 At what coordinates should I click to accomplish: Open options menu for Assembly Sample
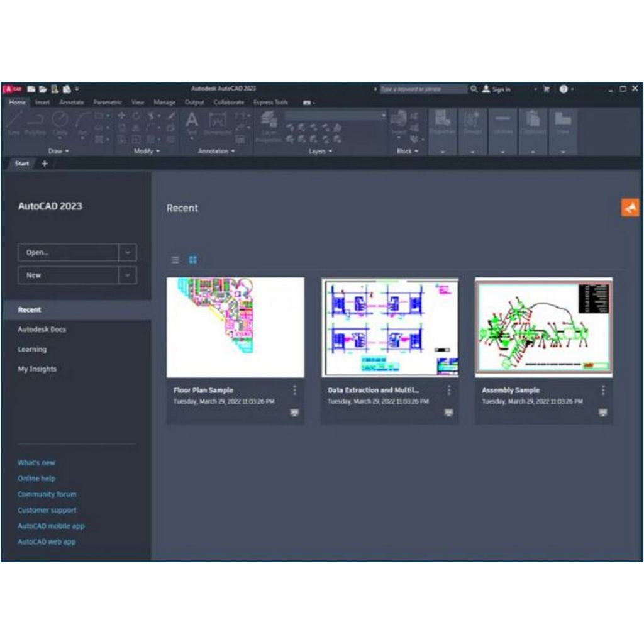[603, 390]
